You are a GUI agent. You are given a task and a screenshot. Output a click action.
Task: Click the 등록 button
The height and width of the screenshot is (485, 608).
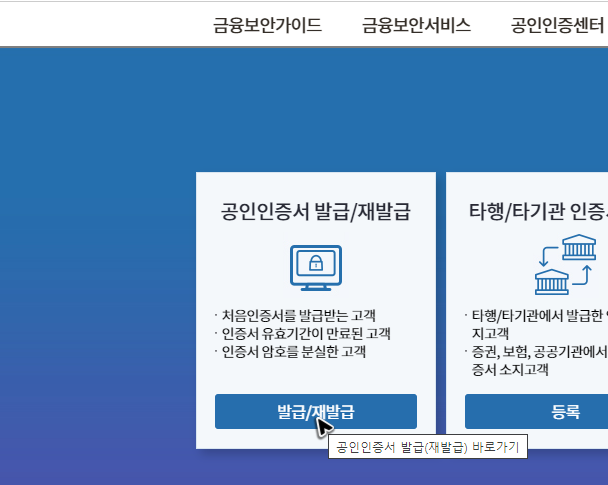tap(537, 411)
